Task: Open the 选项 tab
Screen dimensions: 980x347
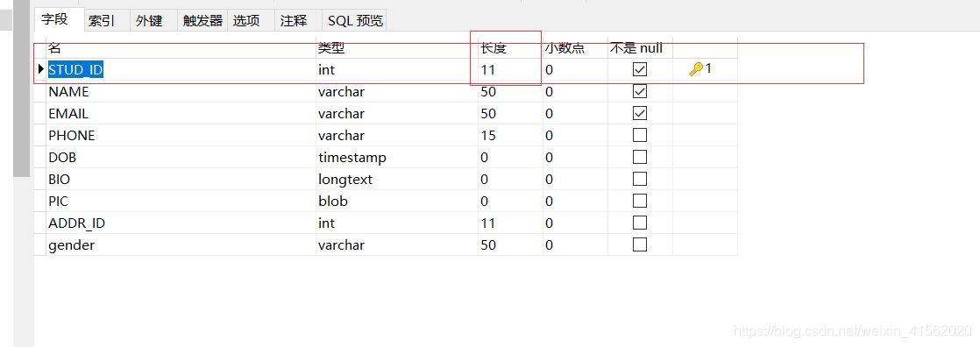Action: [x=251, y=20]
